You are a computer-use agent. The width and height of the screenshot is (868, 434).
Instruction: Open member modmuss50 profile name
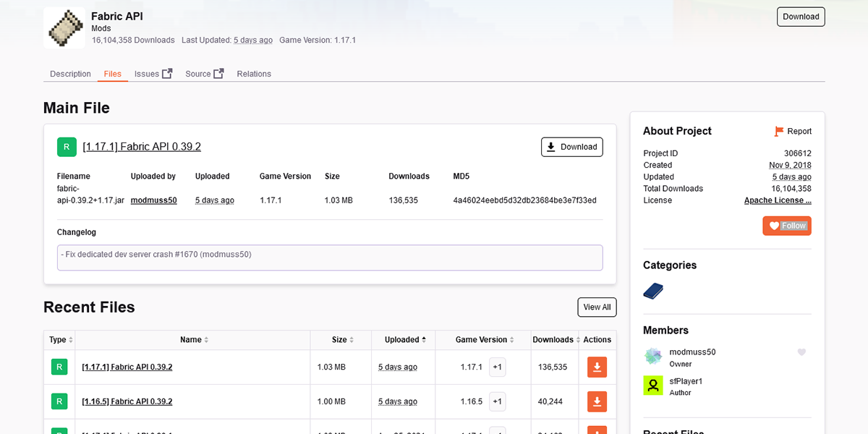[x=692, y=352]
